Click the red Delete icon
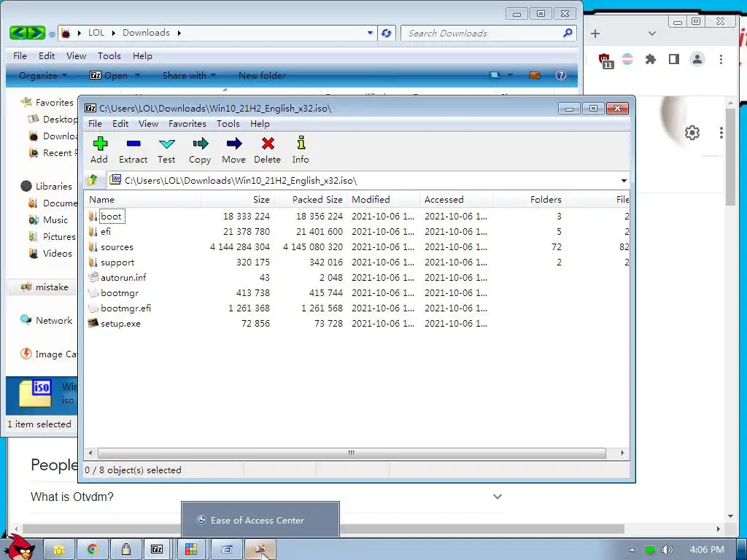747x560 pixels. click(x=267, y=150)
